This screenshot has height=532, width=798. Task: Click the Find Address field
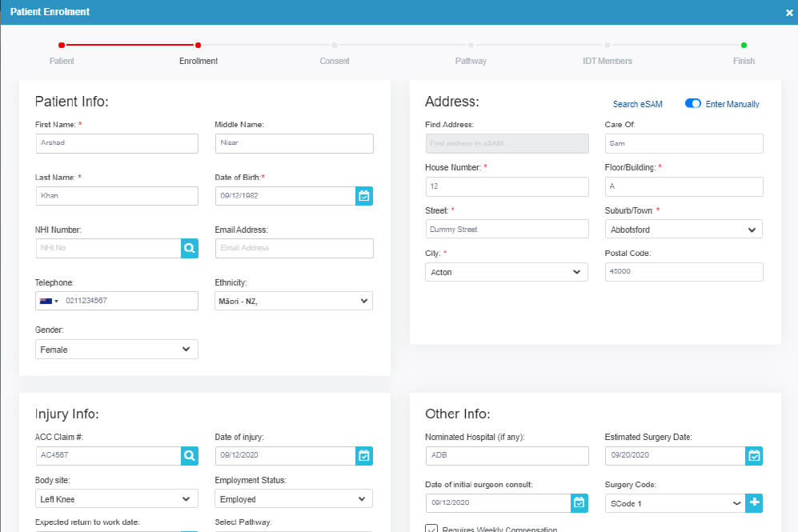tap(507, 143)
